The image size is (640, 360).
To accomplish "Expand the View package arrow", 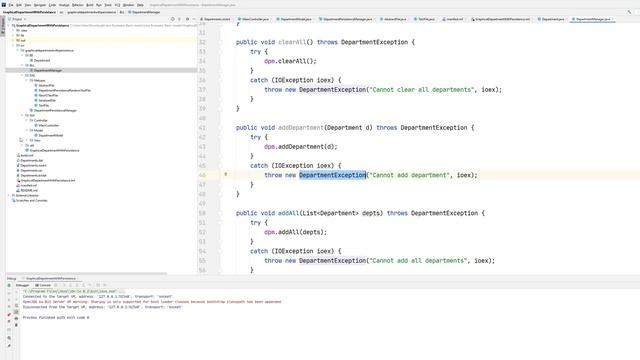I will (27, 140).
